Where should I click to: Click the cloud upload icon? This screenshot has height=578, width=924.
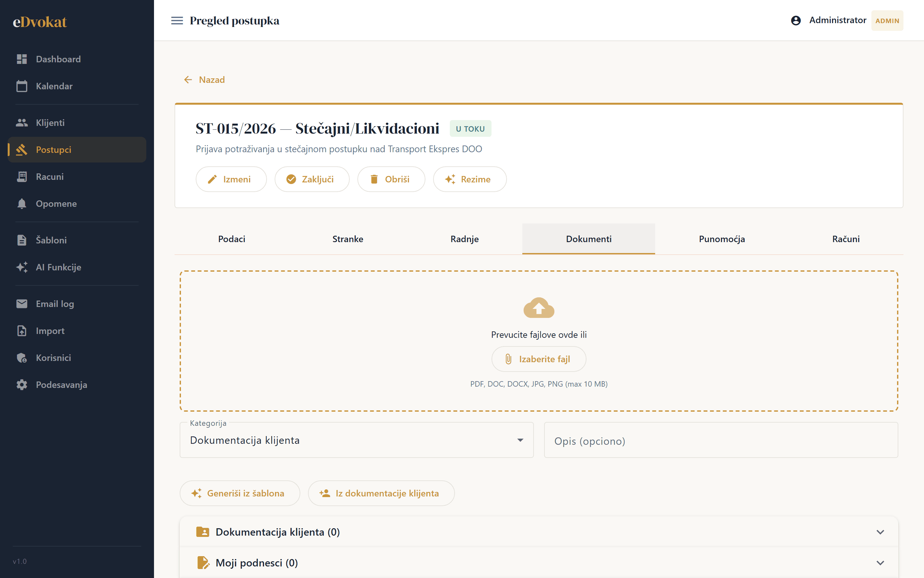(x=539, y=308)
